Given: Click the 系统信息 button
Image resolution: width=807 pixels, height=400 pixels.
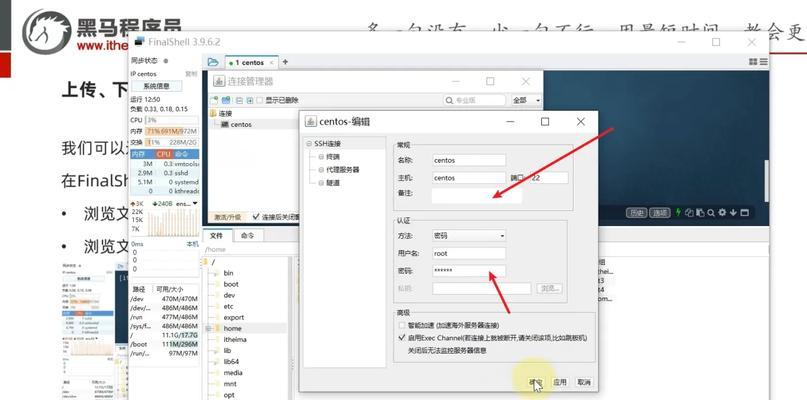Looking at the screenshot, I should 156,86.
